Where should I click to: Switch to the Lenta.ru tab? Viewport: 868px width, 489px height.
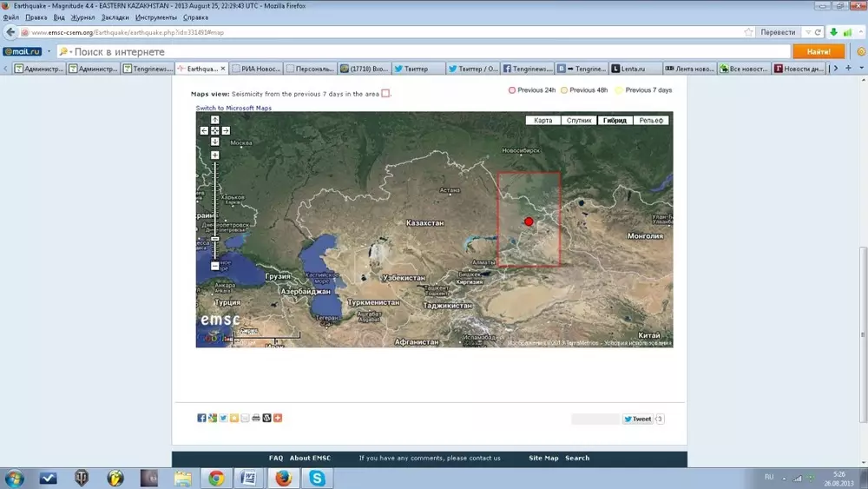pyautogui.click(x=634, y=68)
